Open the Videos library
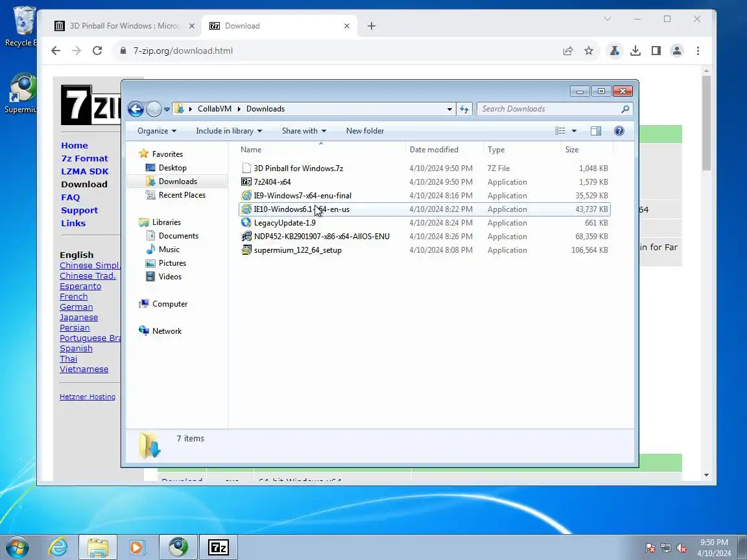Viewport: 747px width, 560px height. pos(170,277)
